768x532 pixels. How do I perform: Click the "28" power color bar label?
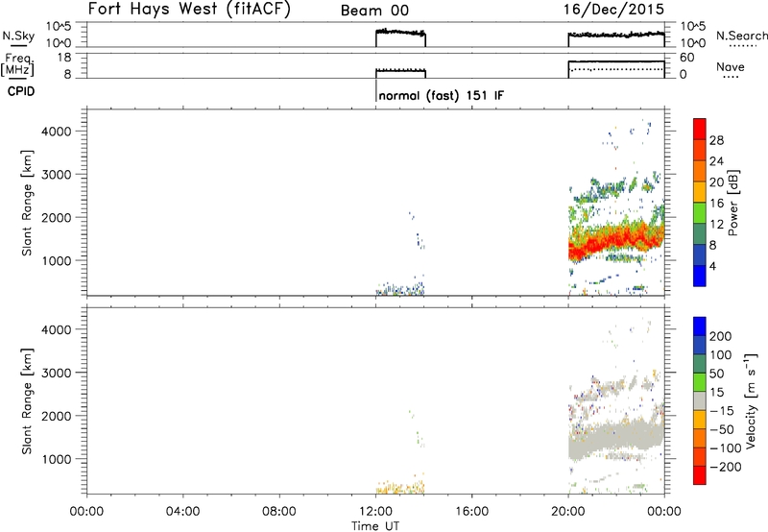coord(716,140)
